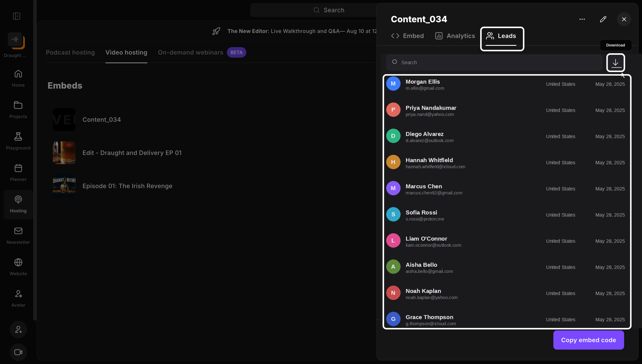Image resolution: width=642 pixels, height=364 pixels.
Task: Toggle the sidebar collapse icon
Action: pos(17,16)
